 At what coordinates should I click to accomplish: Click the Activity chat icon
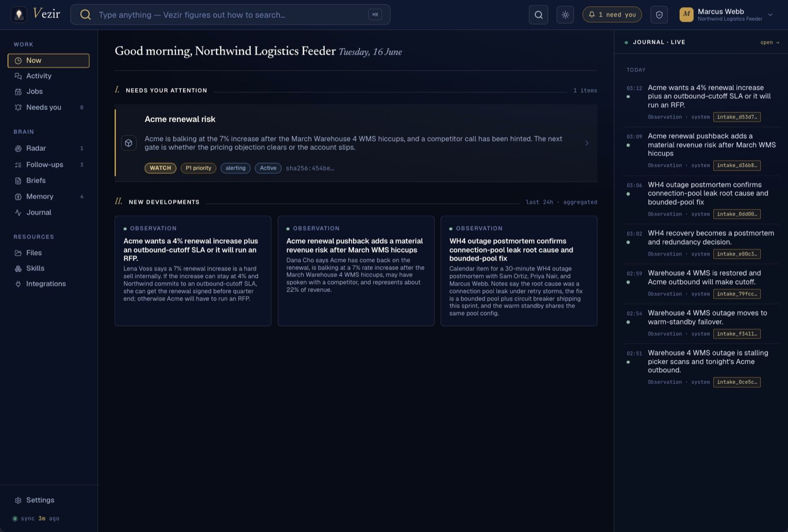(18, 76)
